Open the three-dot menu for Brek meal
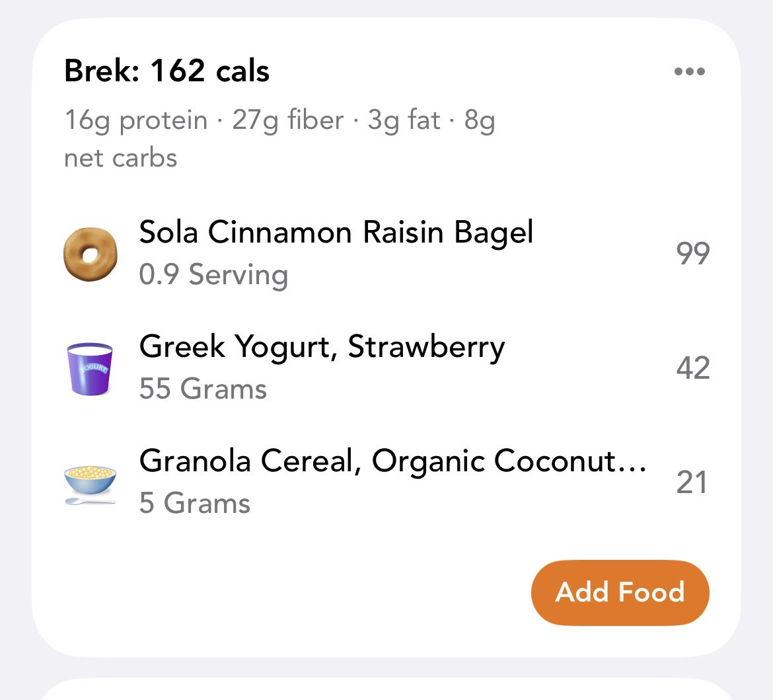This screenshot has height=700, width=773. pos(690,71)
